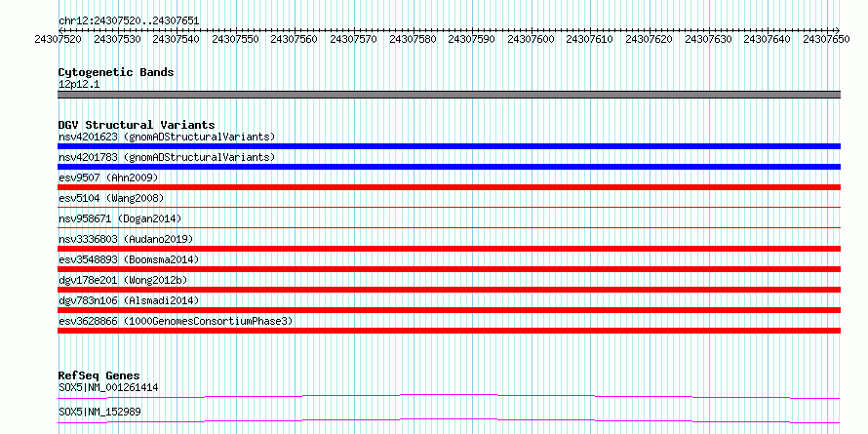
Task: Click the chr12:24307520..24307651 region label
Action: pyautogui.click(x=129, y=21)
